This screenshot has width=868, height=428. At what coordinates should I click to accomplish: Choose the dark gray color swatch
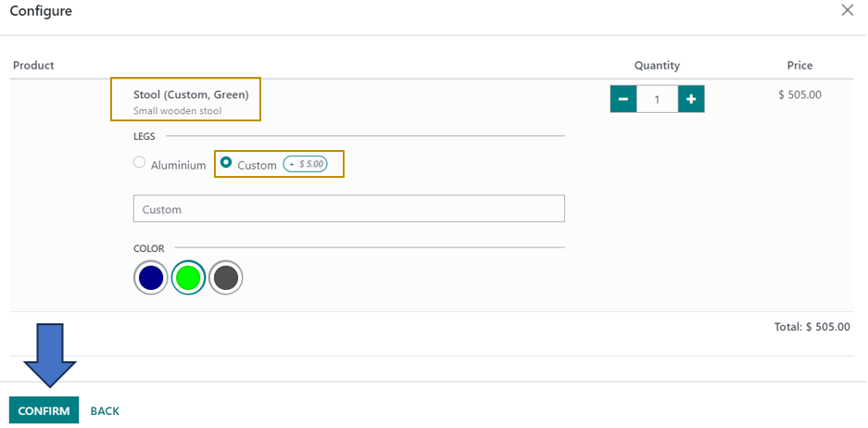coord(225,278)
